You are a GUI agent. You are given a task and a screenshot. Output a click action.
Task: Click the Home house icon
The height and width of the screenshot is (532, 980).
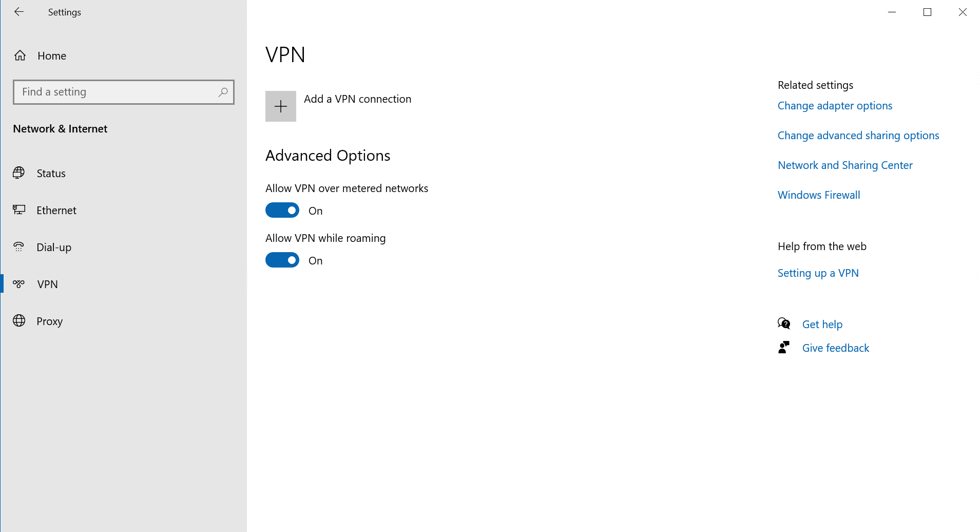[20, 55]
